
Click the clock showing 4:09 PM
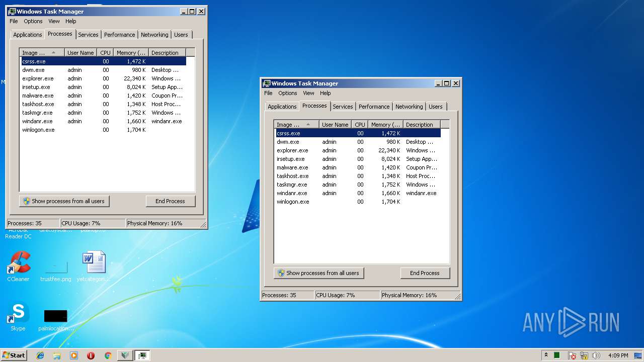[x=618, y=355]
